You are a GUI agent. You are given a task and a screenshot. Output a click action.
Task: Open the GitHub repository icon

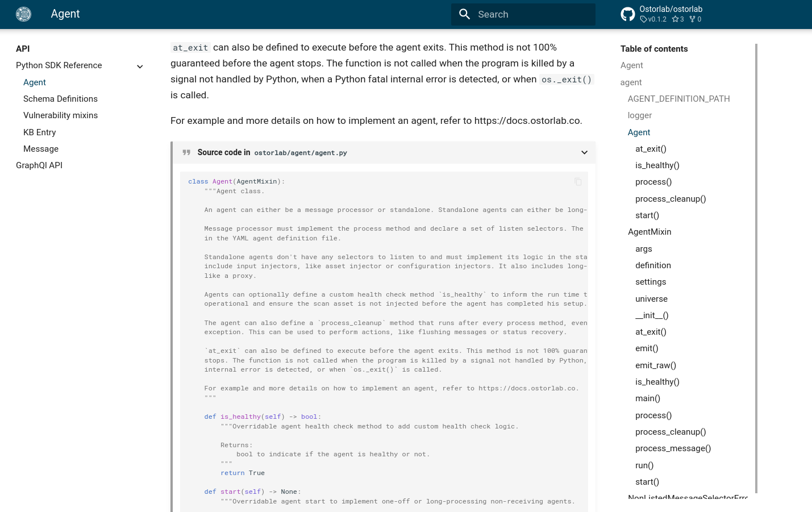click(628, 14)
